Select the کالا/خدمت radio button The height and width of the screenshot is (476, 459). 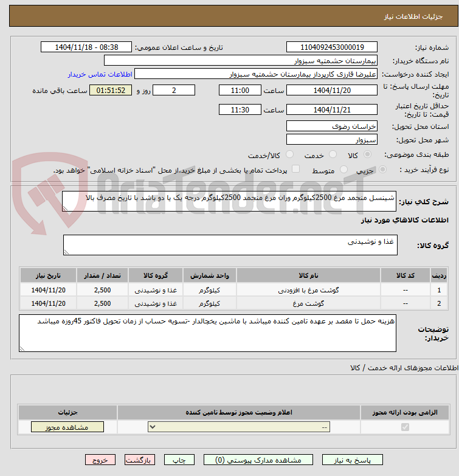[x=289, y=154]
